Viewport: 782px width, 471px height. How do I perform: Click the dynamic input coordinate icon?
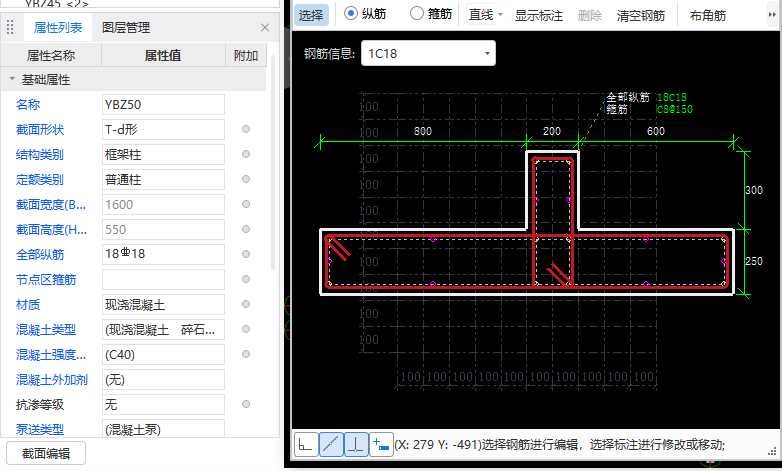pos(382,444)
